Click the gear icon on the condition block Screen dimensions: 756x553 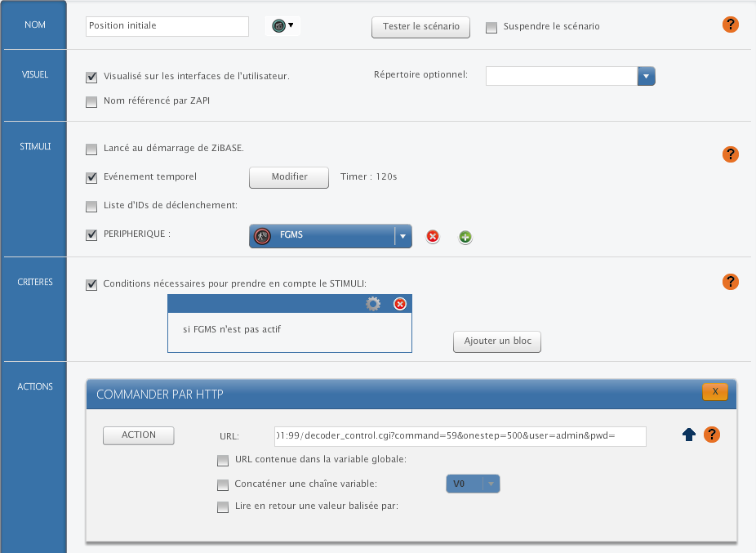point(374,303)
